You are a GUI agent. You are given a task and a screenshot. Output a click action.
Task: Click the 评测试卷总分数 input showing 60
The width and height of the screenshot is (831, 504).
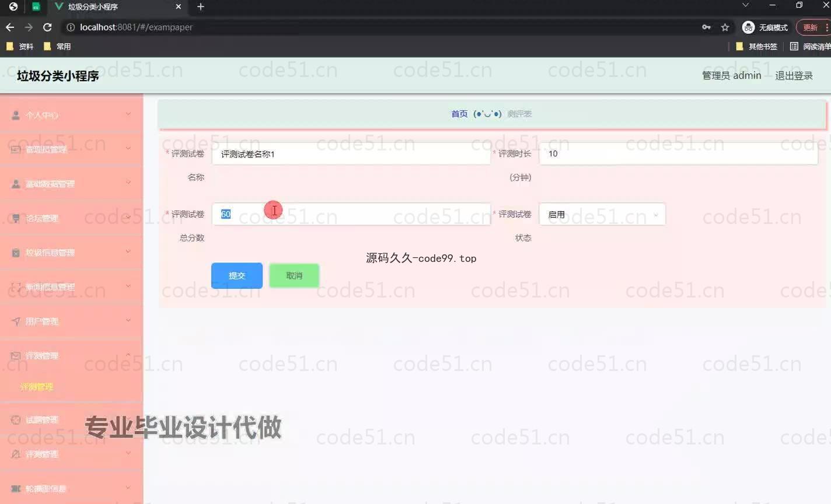pyautogui.click(x=351, y=215)
